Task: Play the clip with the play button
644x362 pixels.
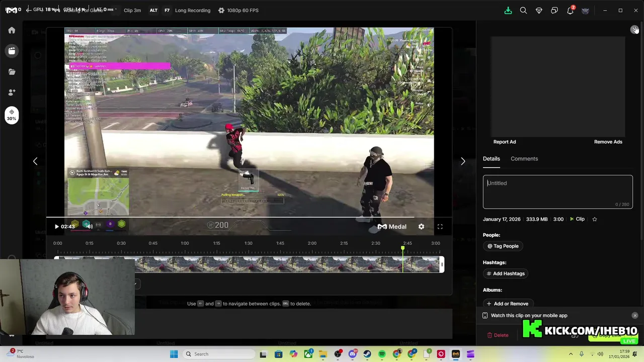Action: click(x=56, y=227)
